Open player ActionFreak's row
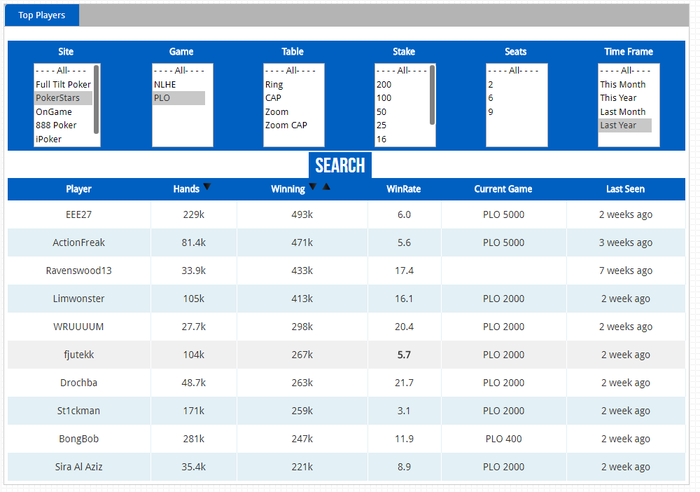This screenshot has width=700, height=492. pos(346,242)
